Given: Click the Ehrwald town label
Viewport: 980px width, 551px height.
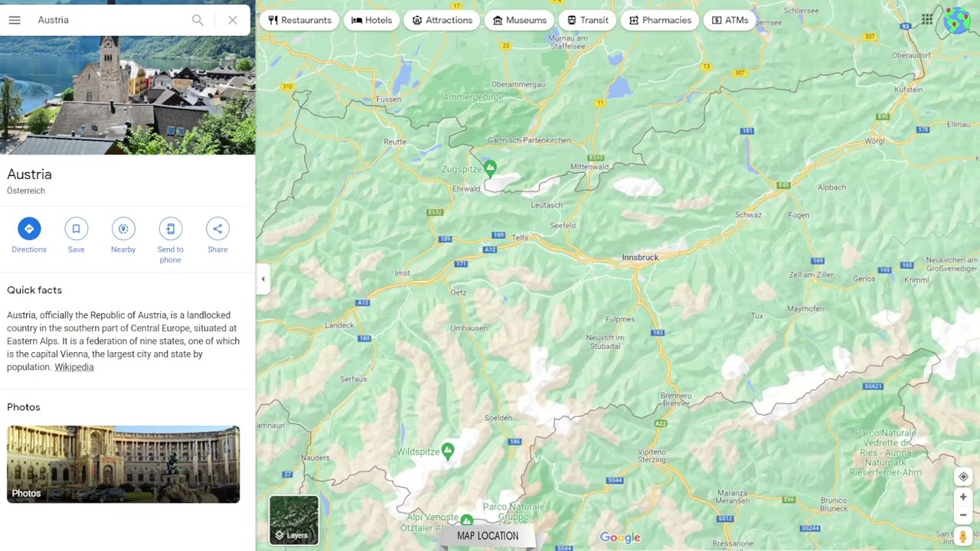Looking at the screenshot, I should point(466,189).
